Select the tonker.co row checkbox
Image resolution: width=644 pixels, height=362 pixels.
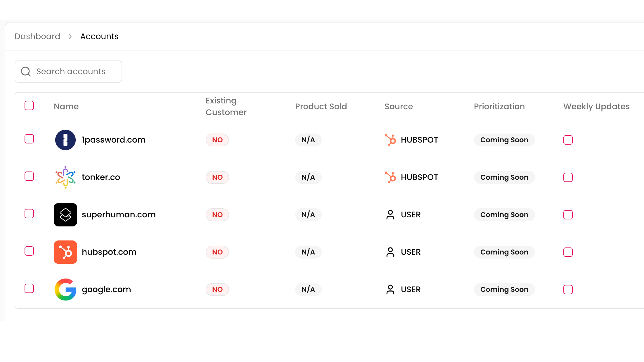click(x=29, y=176)
